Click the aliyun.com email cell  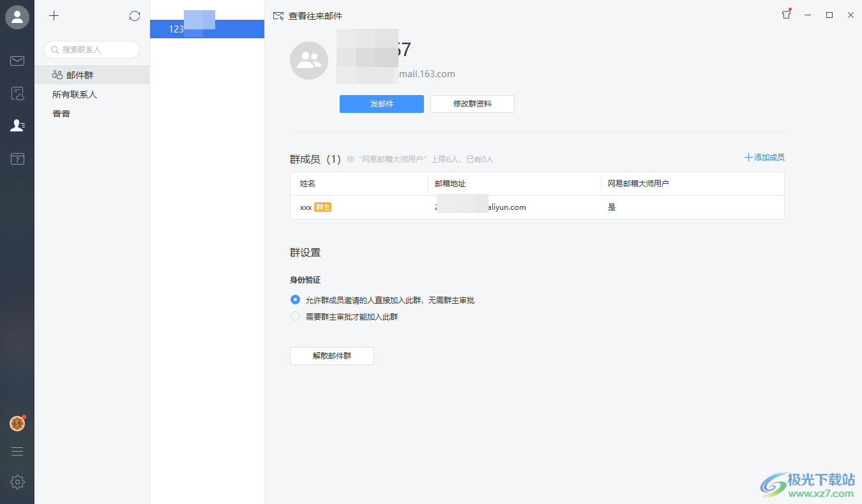pyautogui.click(x=480, y=207)
